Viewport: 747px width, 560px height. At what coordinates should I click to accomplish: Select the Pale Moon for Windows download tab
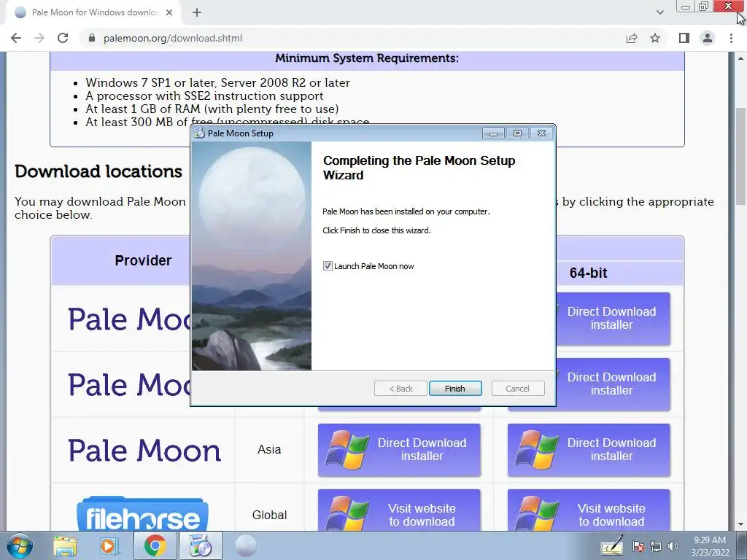click(x=93, y=12)
